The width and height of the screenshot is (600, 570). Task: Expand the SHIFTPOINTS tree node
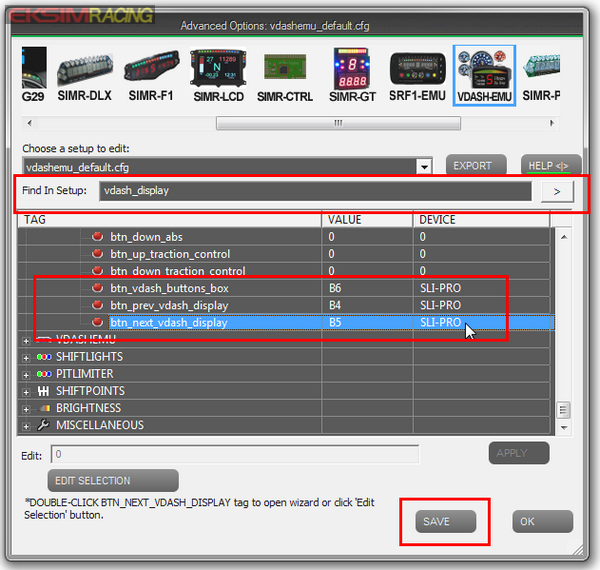click(x=26, y=392)
